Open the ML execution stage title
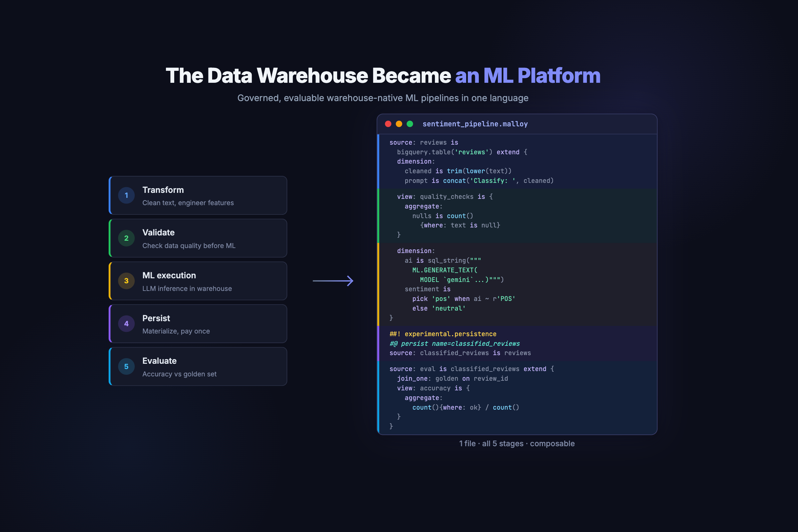This screenshot has width=798, height=532. point(169,276)
